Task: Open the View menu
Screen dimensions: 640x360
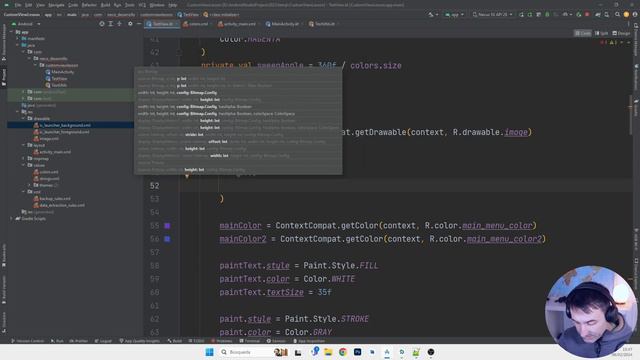Action: [40, 5]
